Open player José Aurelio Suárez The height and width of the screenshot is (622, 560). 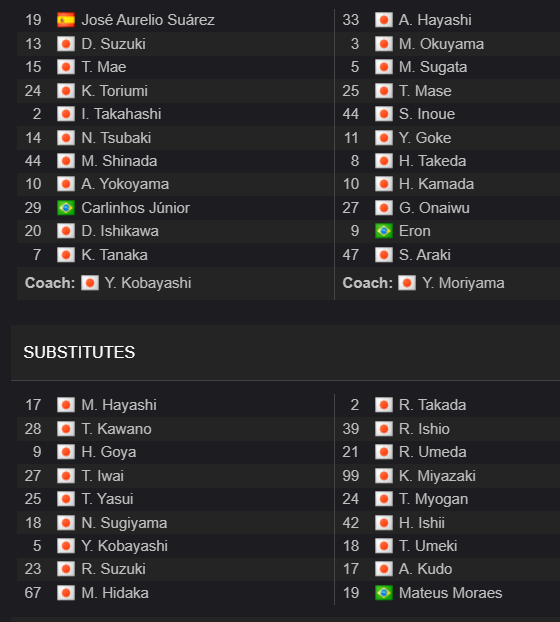point(148,20)
